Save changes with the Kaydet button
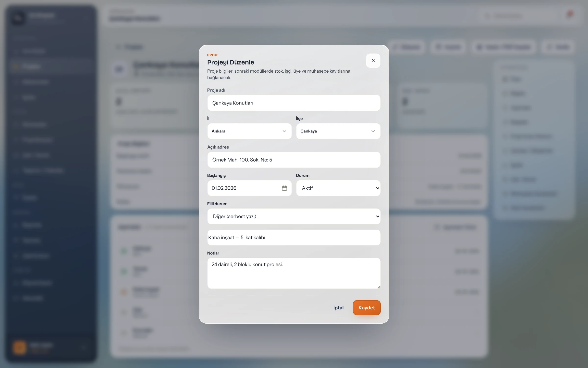This screenshot has height=368, width=588. [x=367, y=308]
